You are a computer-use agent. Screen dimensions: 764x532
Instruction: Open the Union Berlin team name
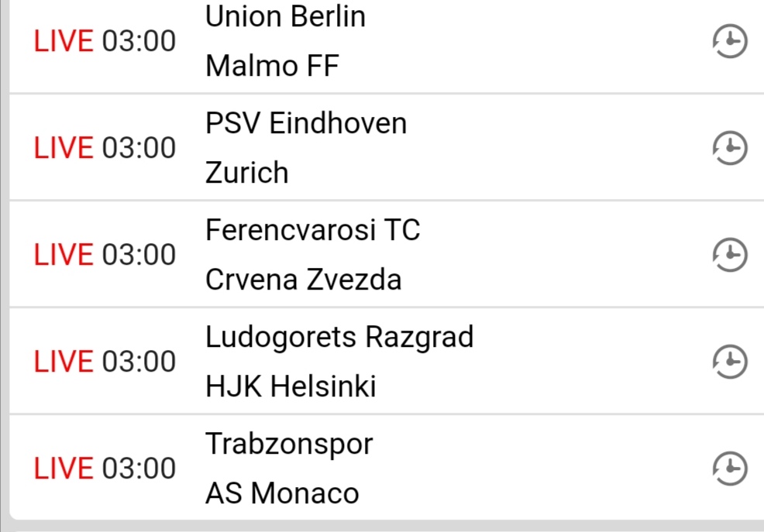[x=285, y=17]
